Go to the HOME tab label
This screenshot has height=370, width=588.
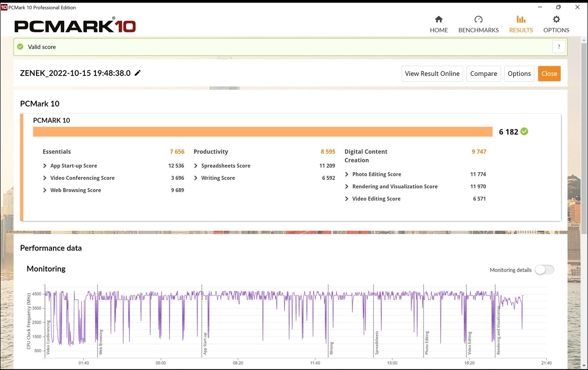(439, 30)
